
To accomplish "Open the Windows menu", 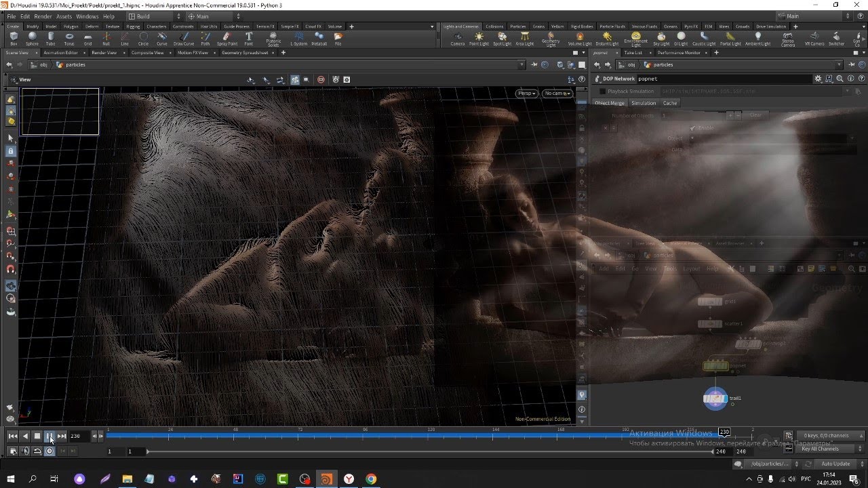I will tap(87, 16).
